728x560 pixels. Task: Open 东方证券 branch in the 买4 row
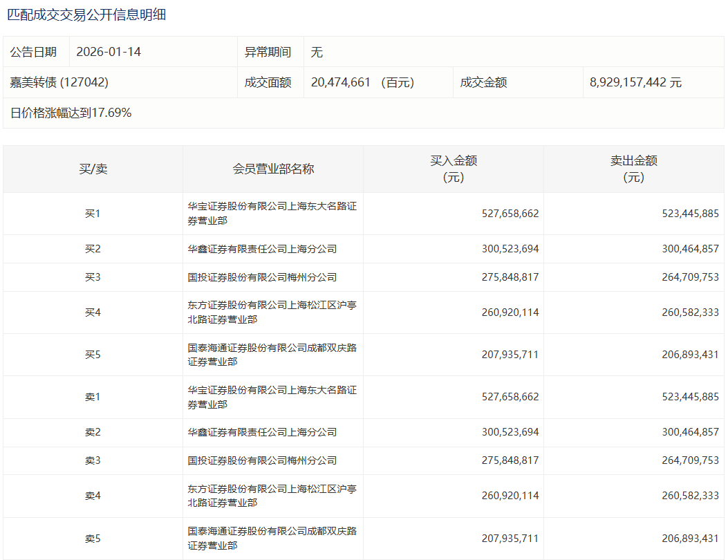272,312
